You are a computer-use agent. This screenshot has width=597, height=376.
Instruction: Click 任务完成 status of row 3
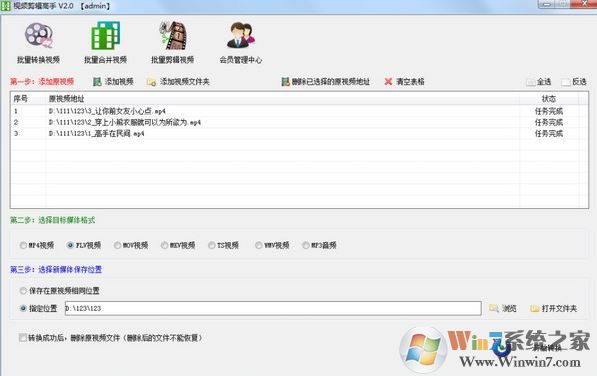(x=549, y=134)
